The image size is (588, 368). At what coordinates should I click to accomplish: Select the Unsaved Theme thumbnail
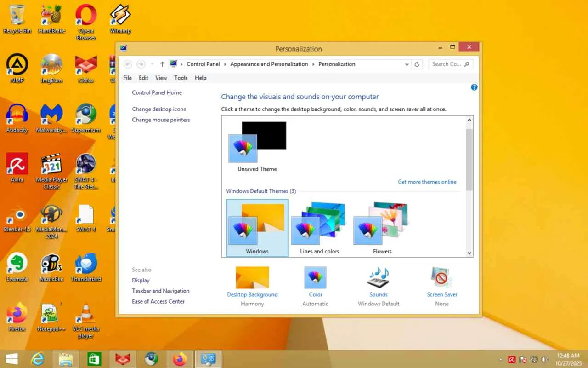[x=257, y=147]
